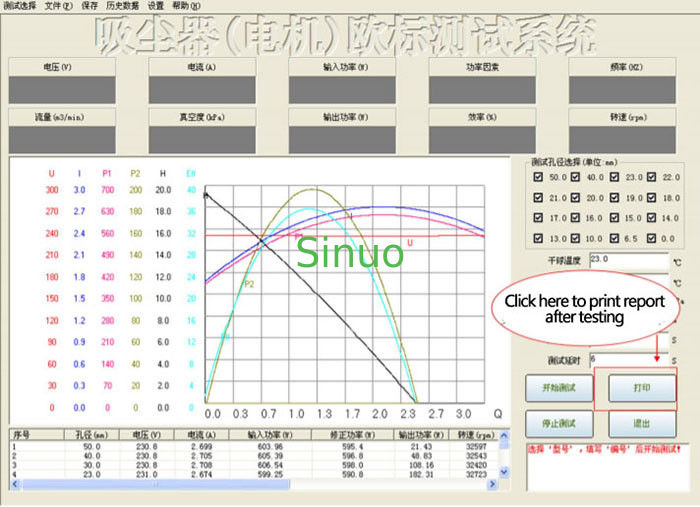
Task: Toggle the 50.0 orifice checkbox
Action: point(537,176)
